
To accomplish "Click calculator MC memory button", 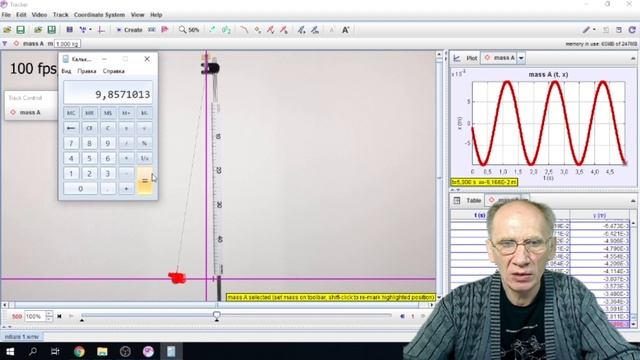I will point(71,113).
